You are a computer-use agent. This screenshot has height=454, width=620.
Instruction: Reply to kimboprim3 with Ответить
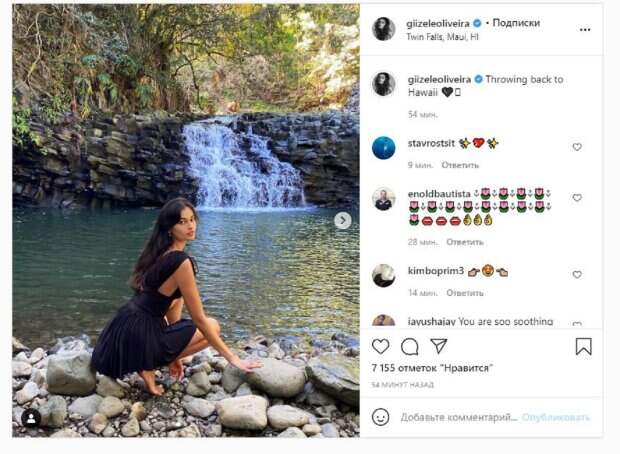coord(465,293)
